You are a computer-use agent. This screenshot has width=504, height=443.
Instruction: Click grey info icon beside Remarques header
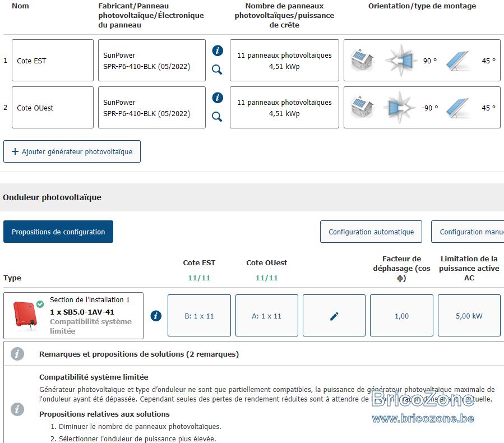[x=17, y=354]
